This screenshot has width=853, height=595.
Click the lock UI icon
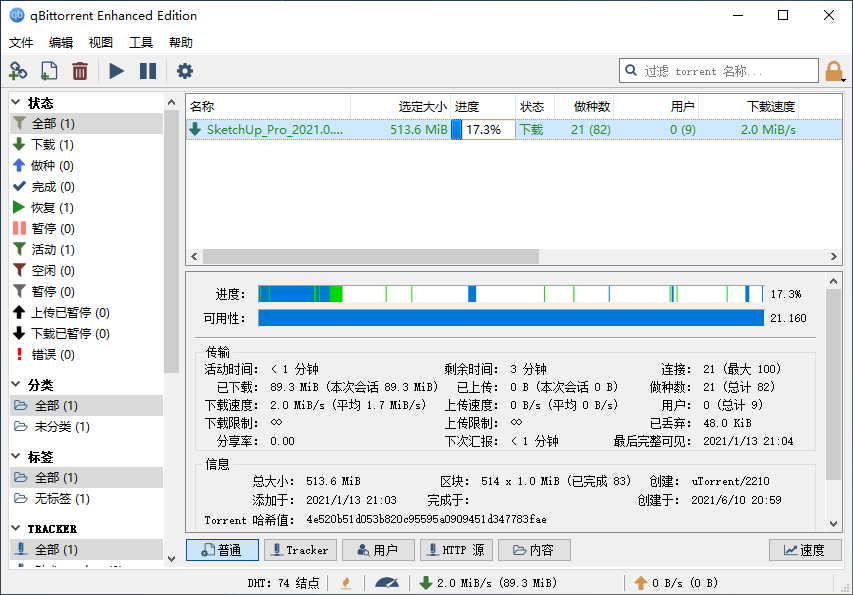[x=834, y=71]
